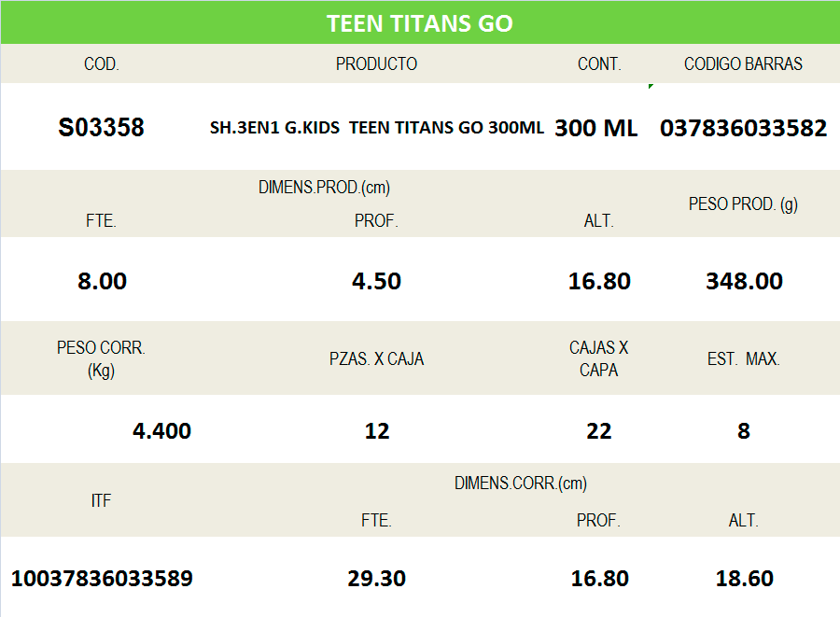Select the DIMENS.PROD.(cm) label cell
The height and width of the screenshot is (617, 840).
(324, 188)
